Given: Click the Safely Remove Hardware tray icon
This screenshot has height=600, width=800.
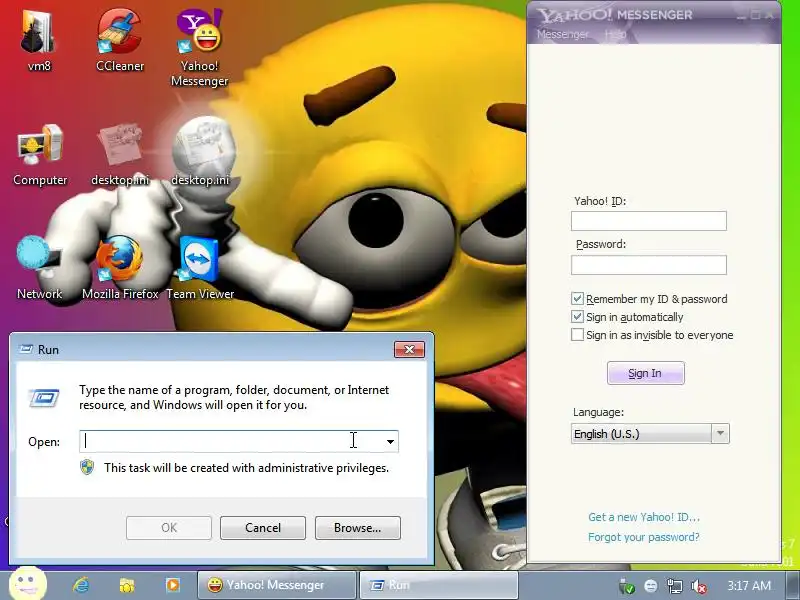Looking at the screenshot, I should click(627, 586).
